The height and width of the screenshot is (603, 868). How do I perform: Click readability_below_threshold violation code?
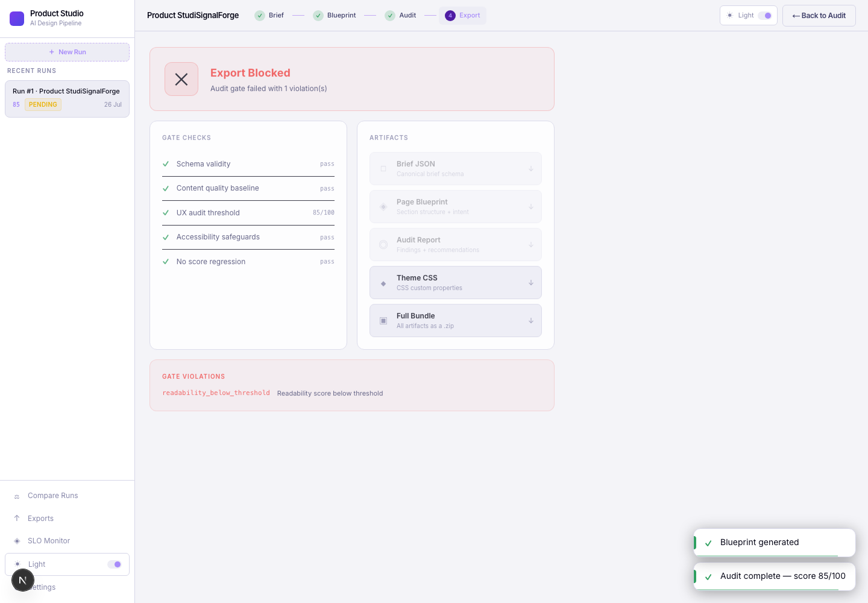(216, 393)
